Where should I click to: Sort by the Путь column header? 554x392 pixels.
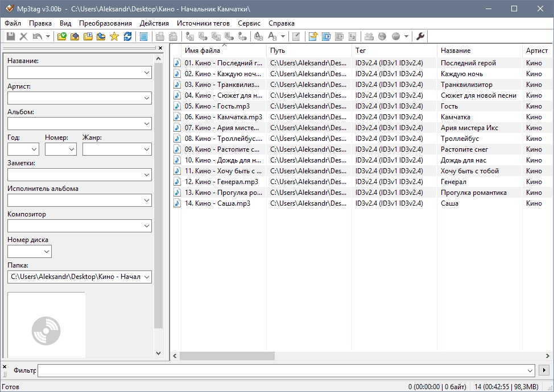point(309,51)
